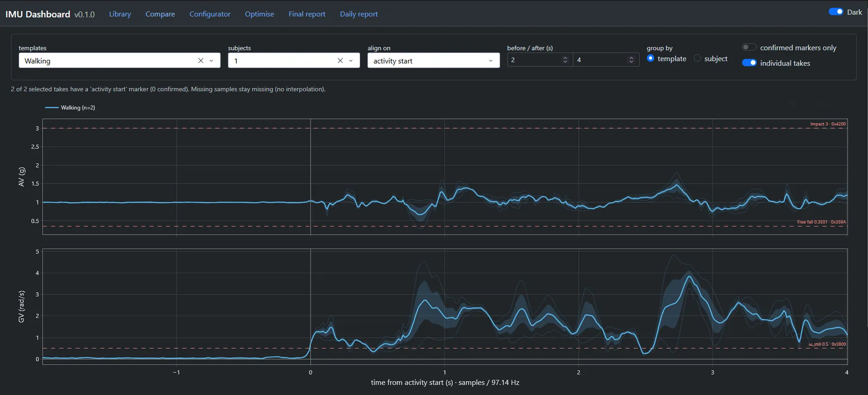Click the Walking (n=2) legend entry
Viewport: 868px width, 395px height.
pyautogui.click(x=70, y=108)
